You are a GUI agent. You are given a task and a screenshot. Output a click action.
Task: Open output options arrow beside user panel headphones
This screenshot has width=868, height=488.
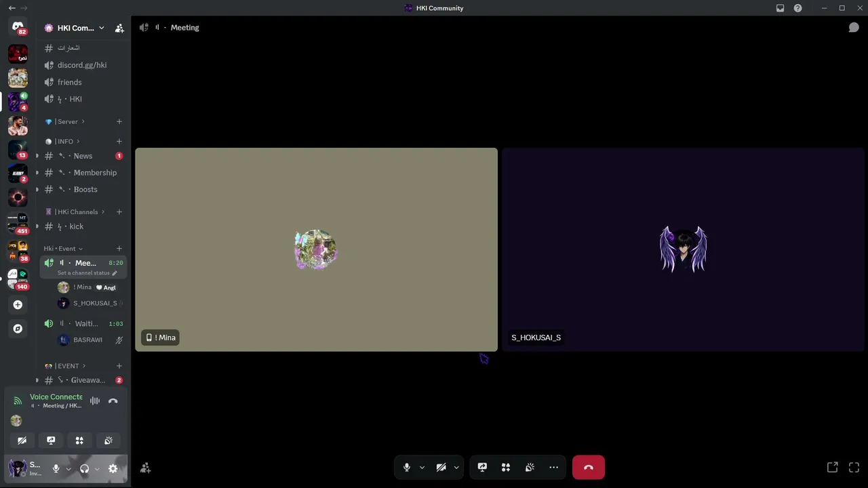coord(97,468)
